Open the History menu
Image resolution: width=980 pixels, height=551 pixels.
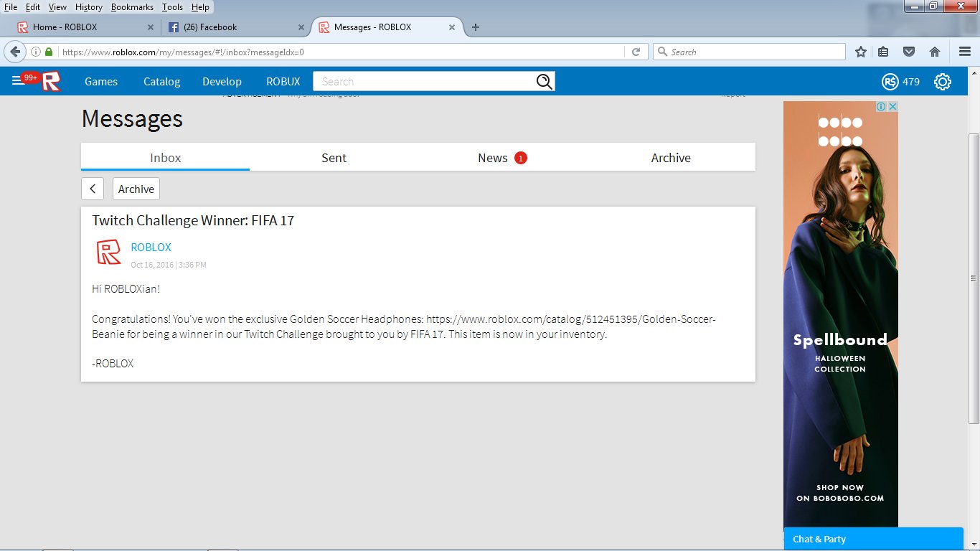[89, 6]
